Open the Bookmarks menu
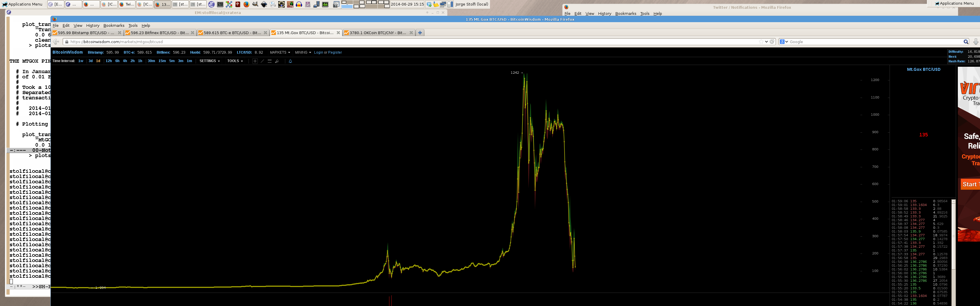The width and height of the screenshot is (980, 306). [114, 25]
